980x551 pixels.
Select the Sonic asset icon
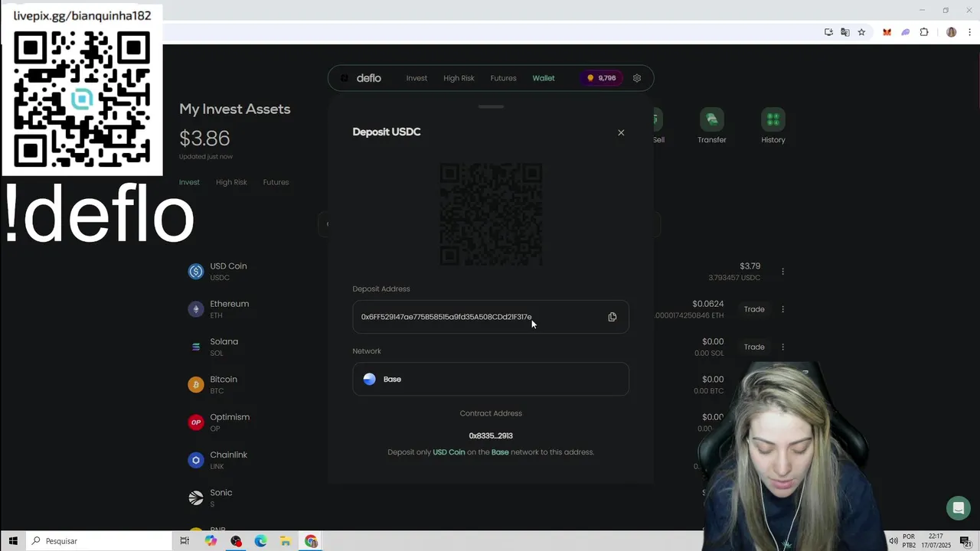pyautogui.click(x=196, y=498)
